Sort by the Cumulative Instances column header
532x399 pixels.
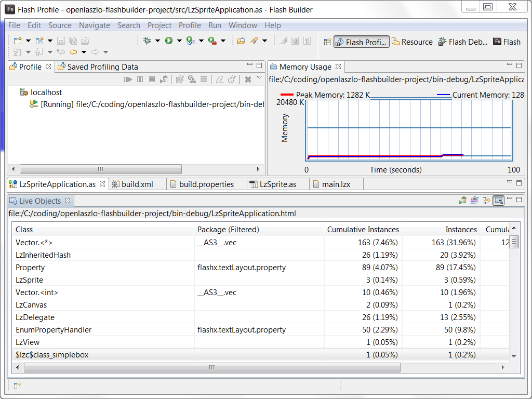363,230
